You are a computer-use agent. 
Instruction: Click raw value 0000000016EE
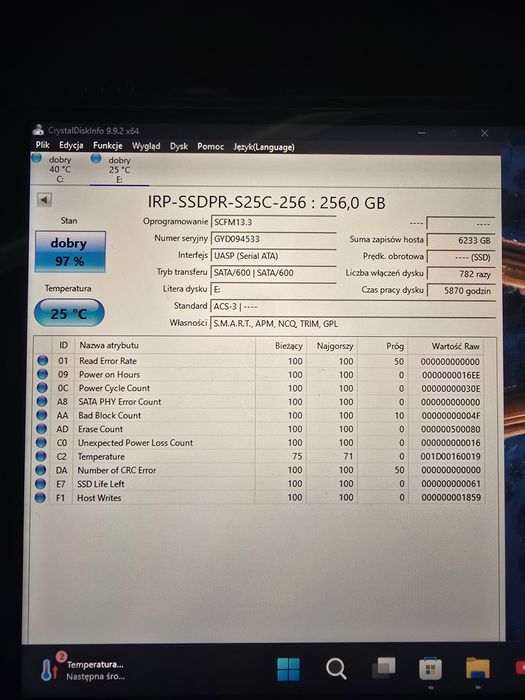click(x=451, y=375)
